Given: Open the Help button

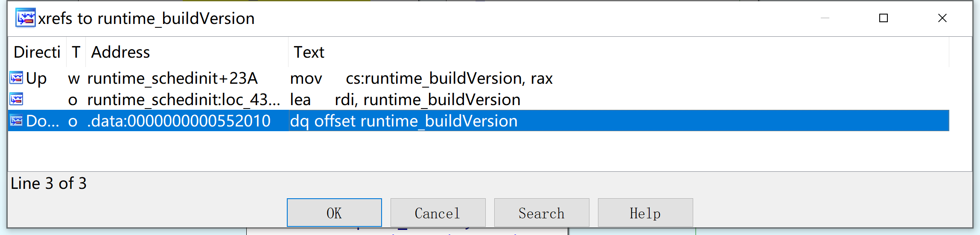Looking at the screenshot, I should (645, 212).
